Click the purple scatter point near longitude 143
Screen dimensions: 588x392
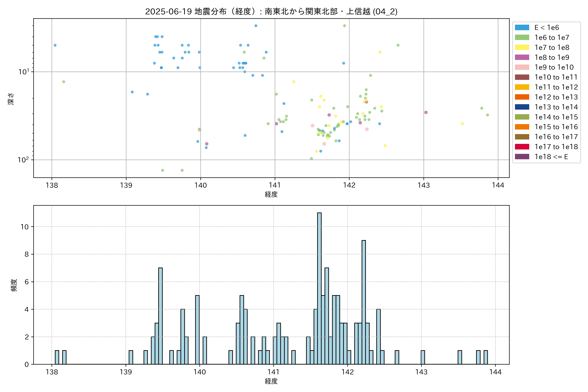(x=426, y=113)
